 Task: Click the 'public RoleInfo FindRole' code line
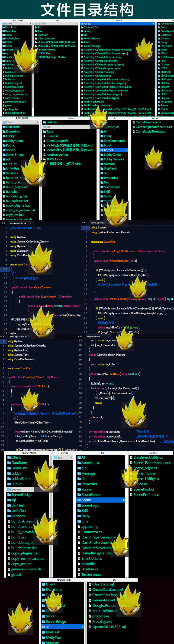point(115,374)
